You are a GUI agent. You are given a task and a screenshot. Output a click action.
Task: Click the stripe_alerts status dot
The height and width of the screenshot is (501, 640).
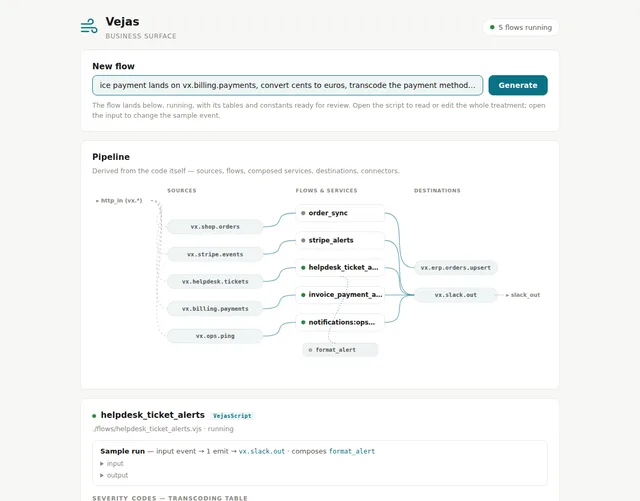click(303, 240)
